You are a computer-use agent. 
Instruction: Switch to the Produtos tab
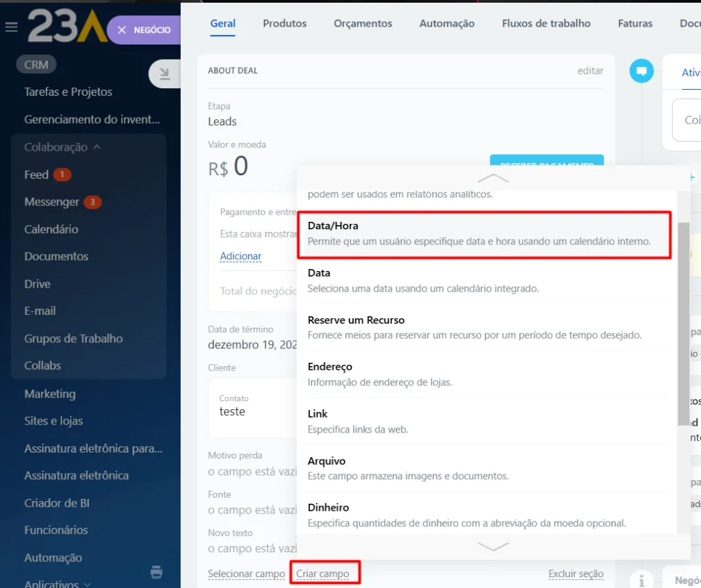tap(284, 23)
